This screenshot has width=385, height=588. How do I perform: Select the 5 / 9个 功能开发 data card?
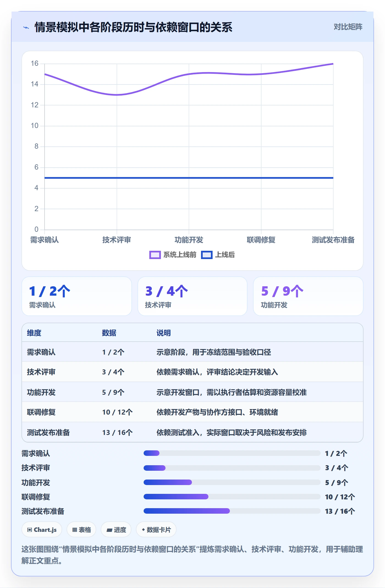[308, 296]
